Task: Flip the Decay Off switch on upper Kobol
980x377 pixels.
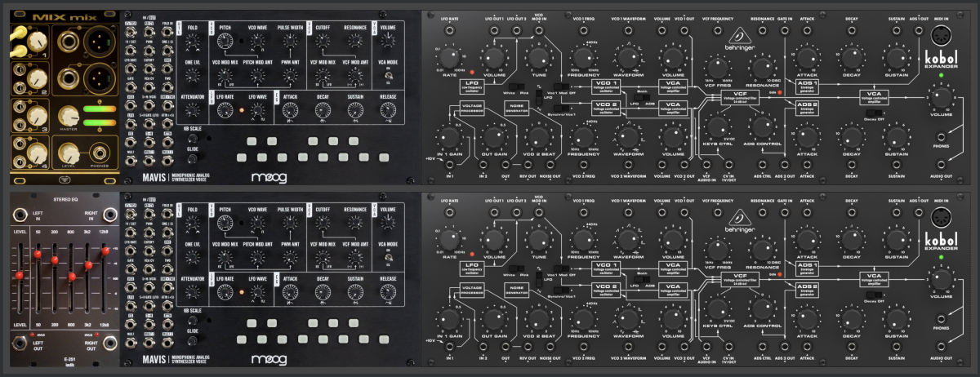Action: pos(875,113)
